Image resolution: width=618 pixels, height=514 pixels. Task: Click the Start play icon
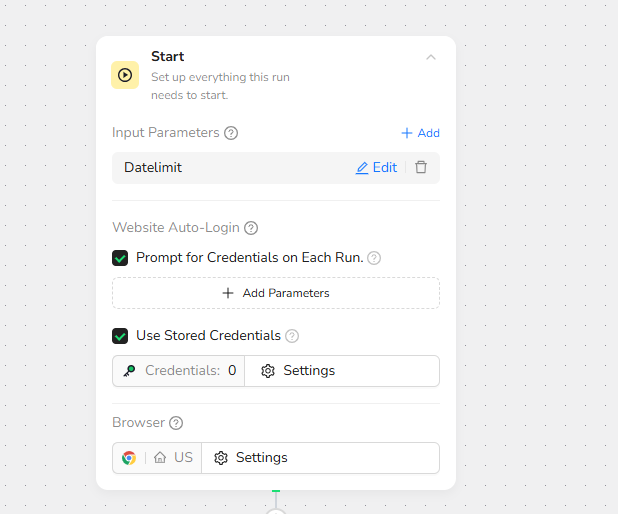pos(125,75)
